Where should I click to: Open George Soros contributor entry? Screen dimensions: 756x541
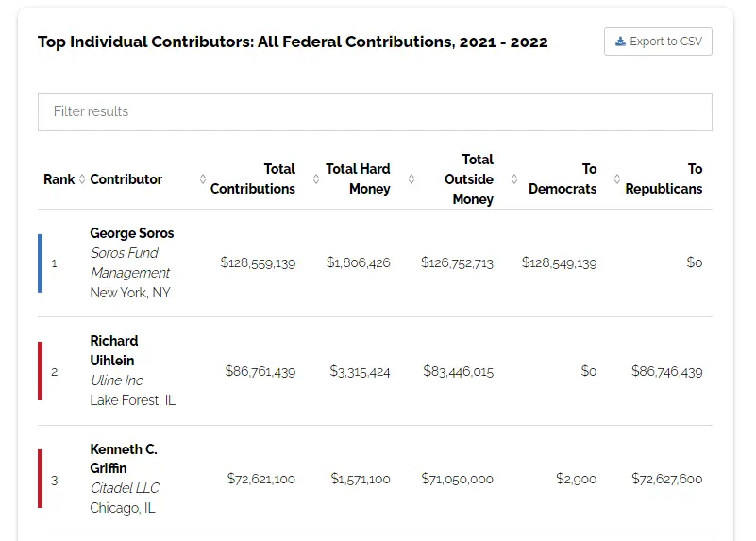pyautogui.click(x=132, y=233)
